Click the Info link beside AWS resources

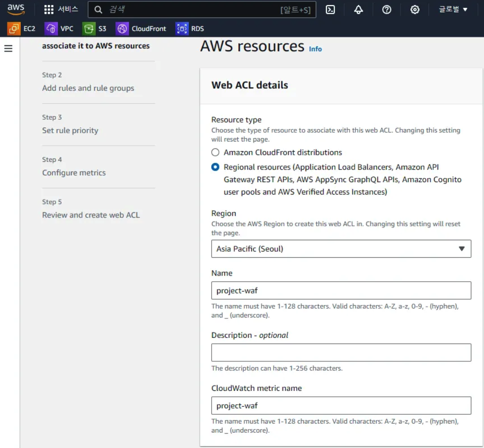click(315, 49)
